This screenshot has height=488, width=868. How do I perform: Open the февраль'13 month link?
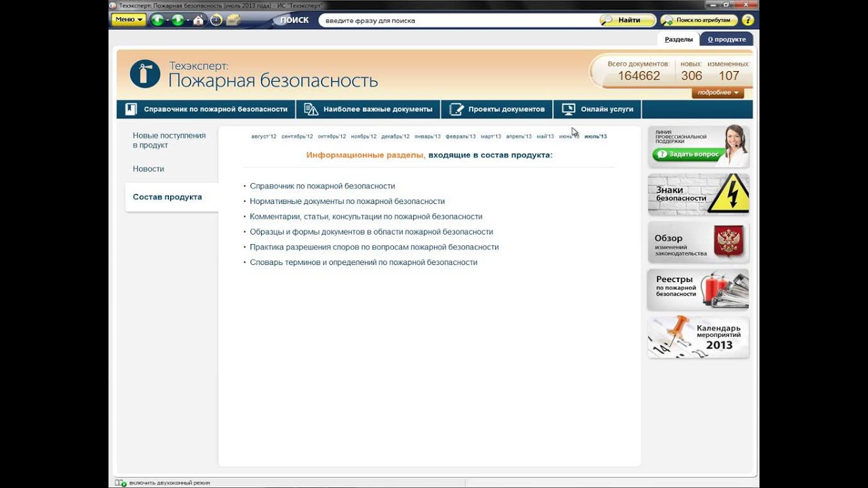pyautogui.click(x=460, y=137)
